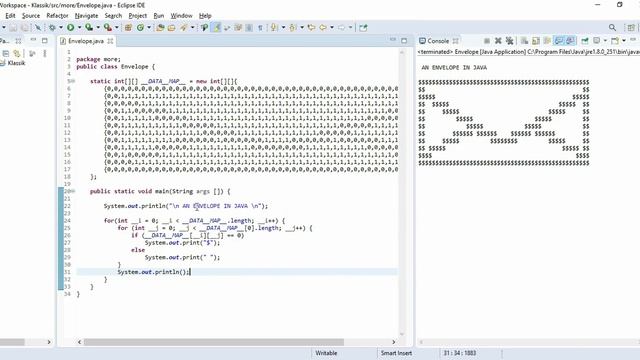640x360 pixels.
Task: Collapse all in Package Explorer icon
Action: (x=6, y=53)
